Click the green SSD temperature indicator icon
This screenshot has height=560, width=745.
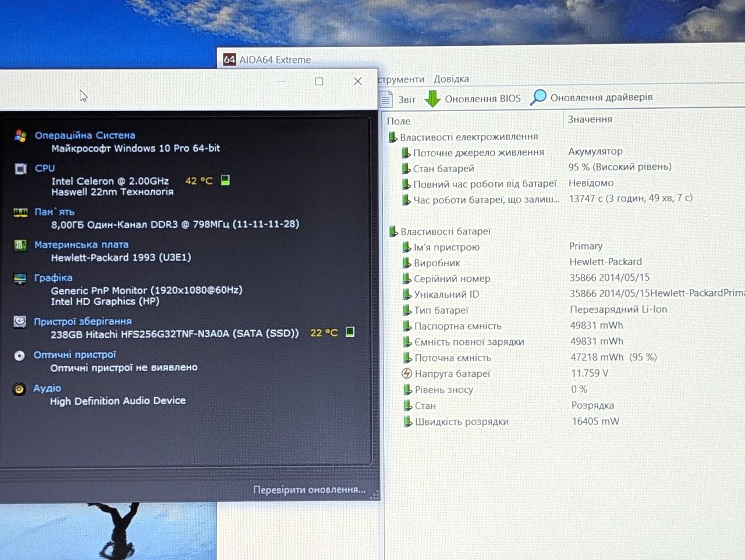350,332
